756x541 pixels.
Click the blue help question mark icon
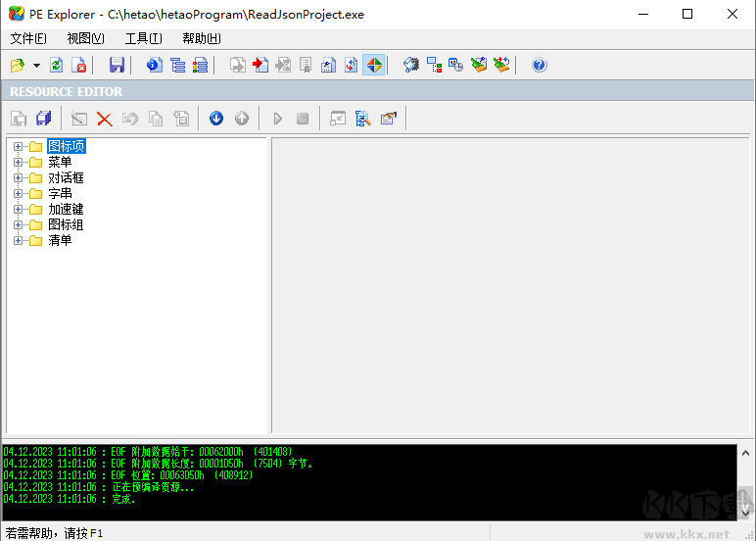[x=539, y=66]
